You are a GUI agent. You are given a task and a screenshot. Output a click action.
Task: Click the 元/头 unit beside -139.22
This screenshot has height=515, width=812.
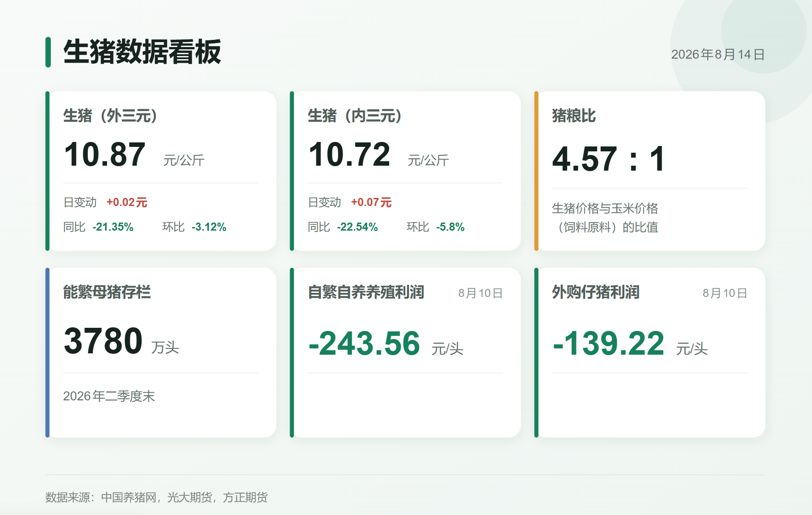(692, 349)
